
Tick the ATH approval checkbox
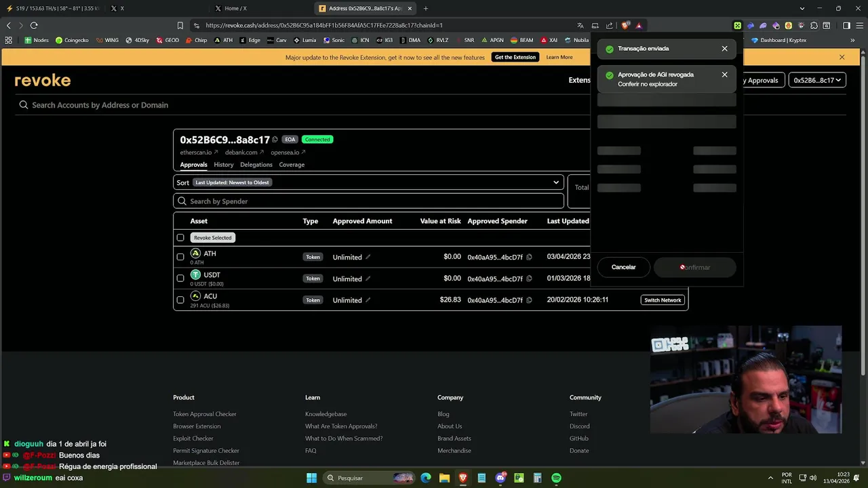click(180, 257)
